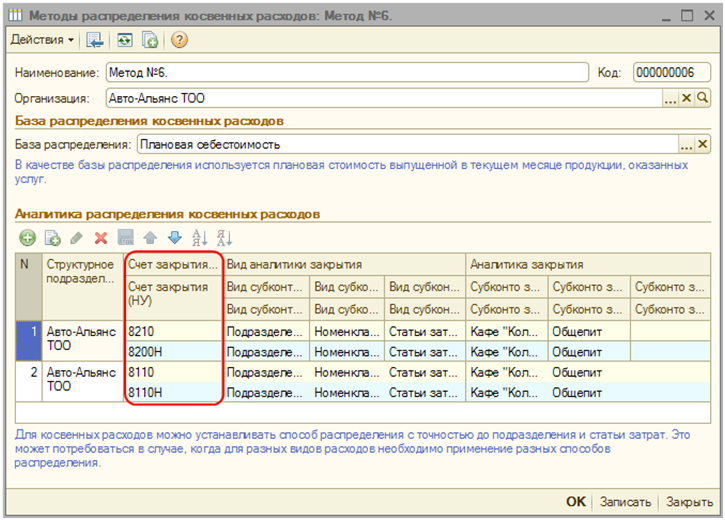Screen dimensions: 725x520
Task: Open organization with magnifier icon
Action: (x=702, y=98)
